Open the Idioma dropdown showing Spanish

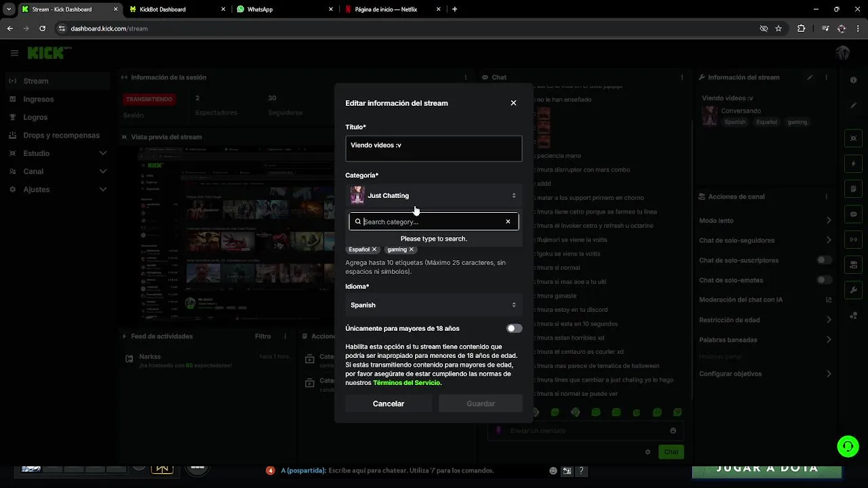pos(434,305)
